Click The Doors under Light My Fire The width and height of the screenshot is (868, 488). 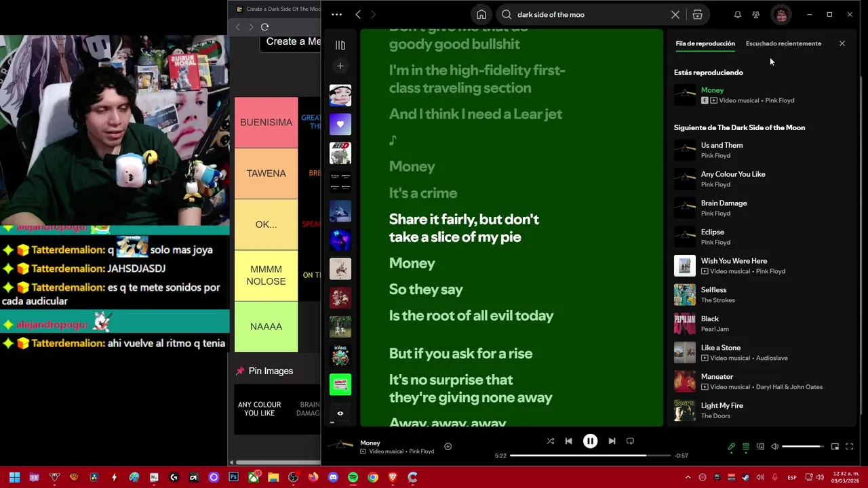tap(715, 415)
